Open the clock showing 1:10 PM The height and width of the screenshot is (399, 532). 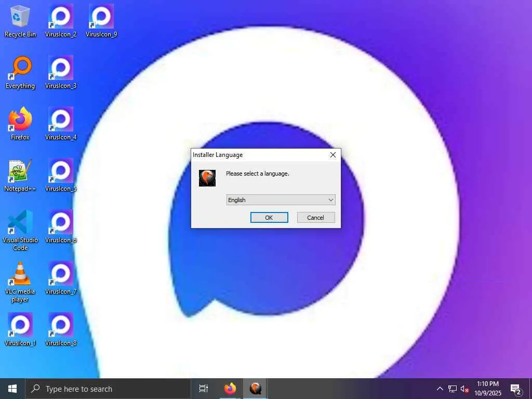(x=487, y=389)
